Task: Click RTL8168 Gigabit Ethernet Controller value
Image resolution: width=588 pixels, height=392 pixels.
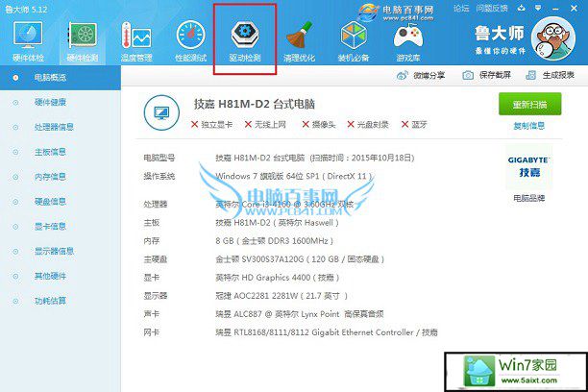Action: (327, 332)
